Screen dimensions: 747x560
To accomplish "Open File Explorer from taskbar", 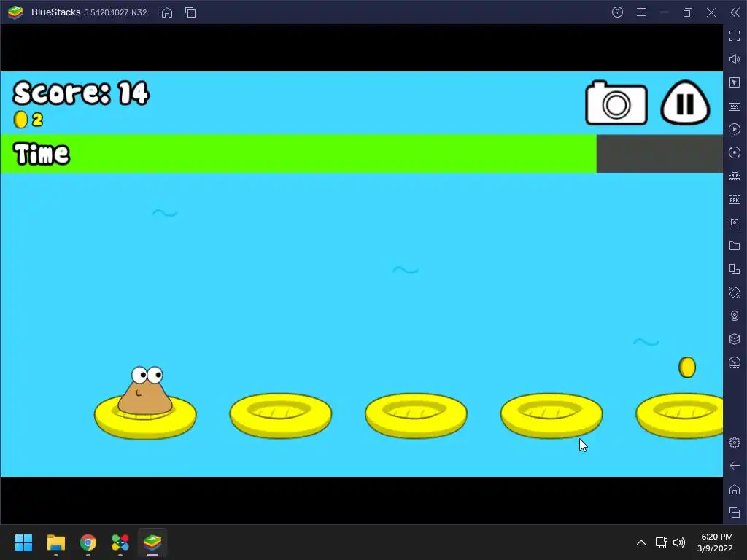I will pyautogui.click(x=56, y=542).
